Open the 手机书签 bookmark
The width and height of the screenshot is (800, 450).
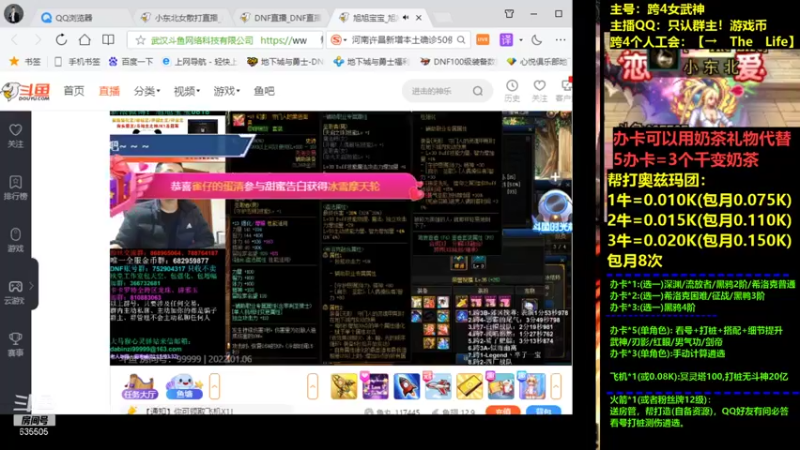[77, 62]
